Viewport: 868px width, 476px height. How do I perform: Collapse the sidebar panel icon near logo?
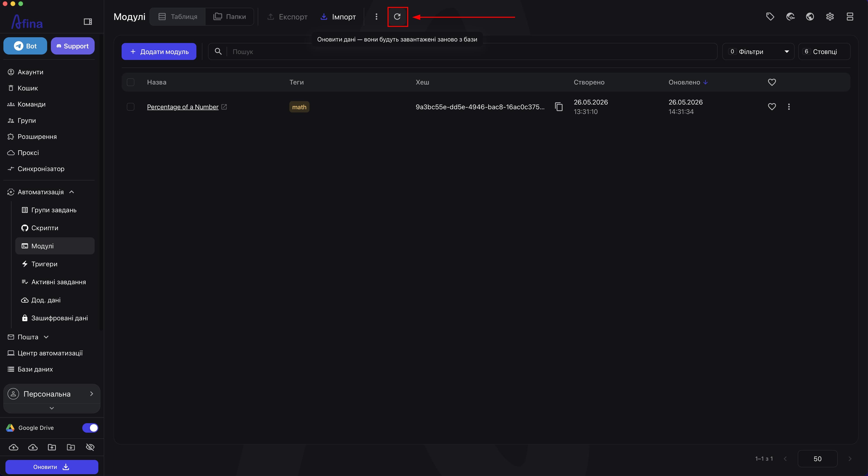(x=88, y=21)
